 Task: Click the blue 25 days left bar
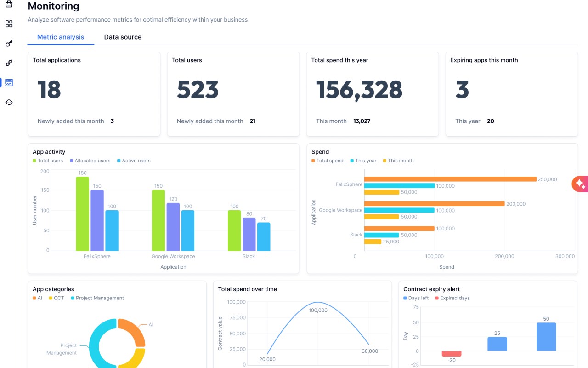tap(498, 344)
